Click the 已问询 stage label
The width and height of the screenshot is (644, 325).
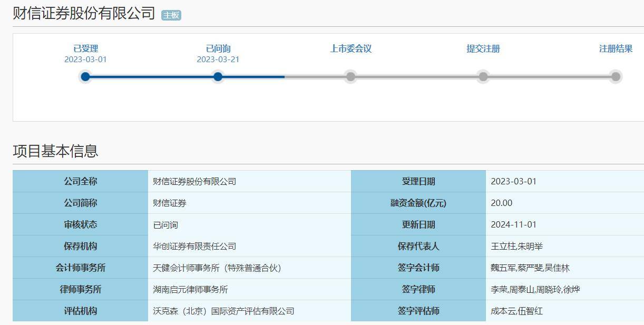[218, 48]
